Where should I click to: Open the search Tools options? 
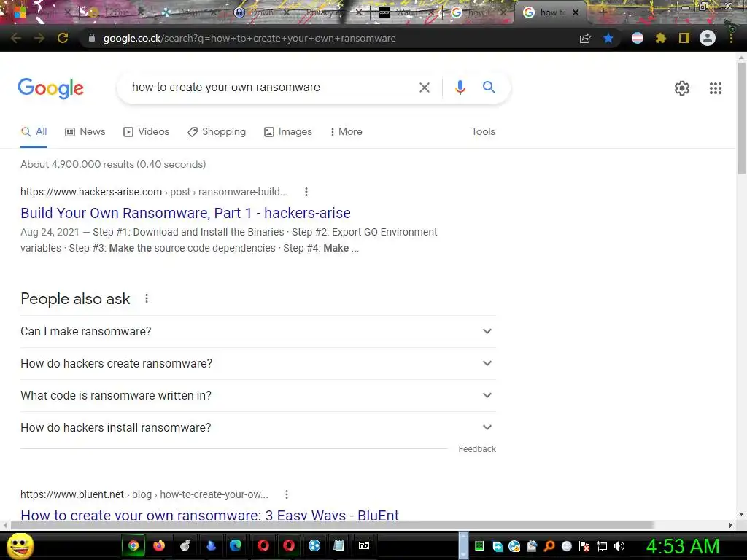pos(483,131)
